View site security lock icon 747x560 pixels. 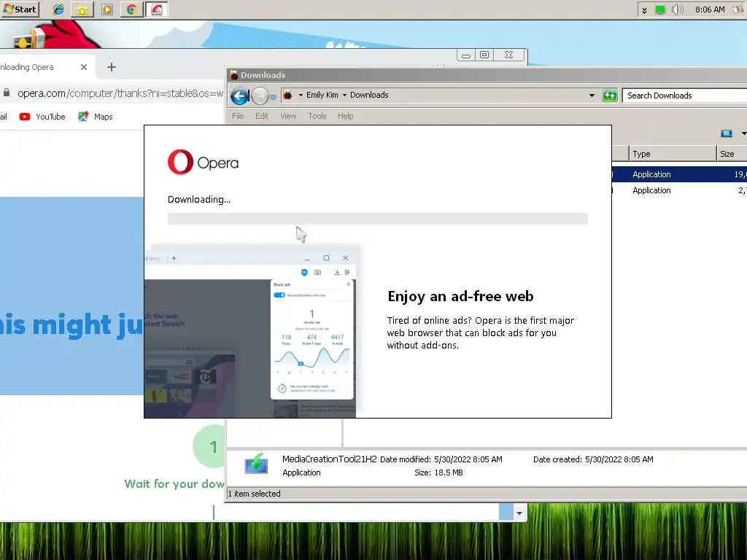click(6, 93)
